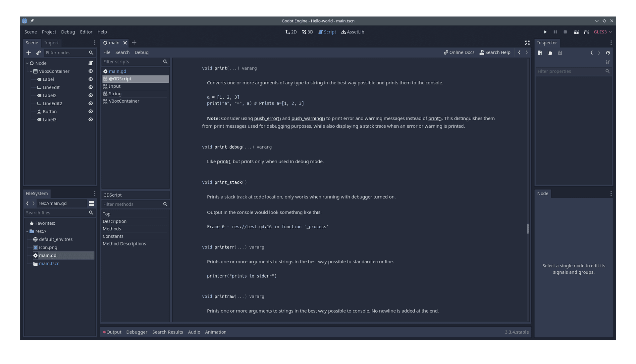Screen dimensions: 636x364
Task: Select the Methods section in GDScript panel
Action: click(x=111, y=228)
